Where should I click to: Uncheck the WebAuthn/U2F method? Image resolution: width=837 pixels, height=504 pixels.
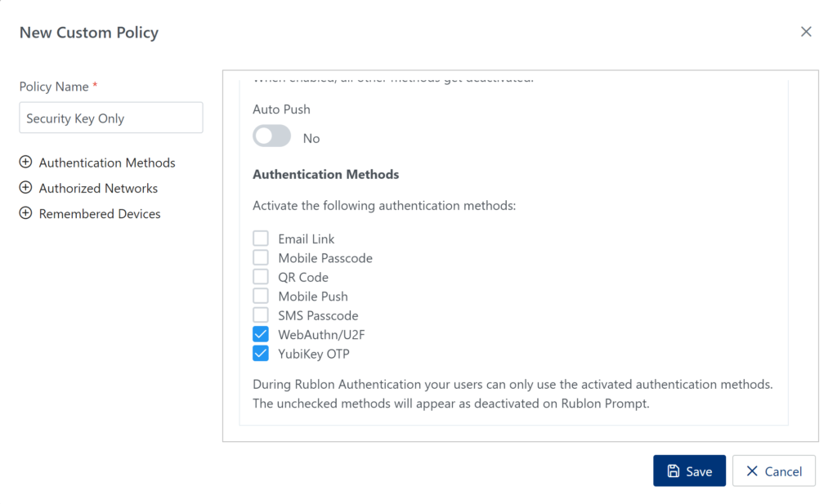261,334
